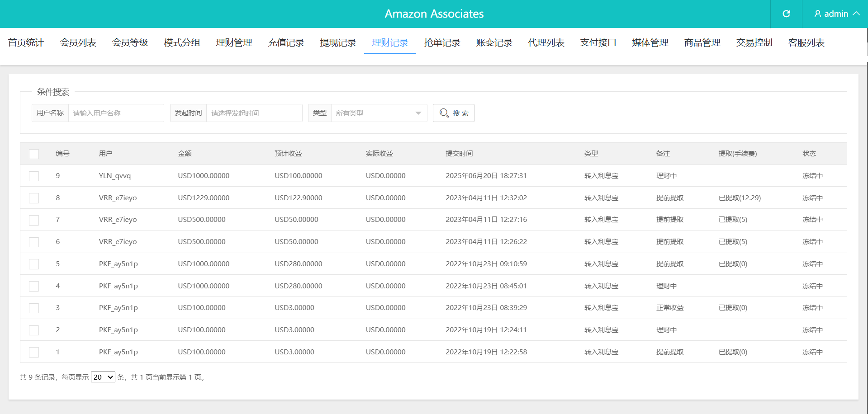The height and width of the screenshot is (414, 868).
Task: Open the 会员列表 tab
Action: [78, 42]
